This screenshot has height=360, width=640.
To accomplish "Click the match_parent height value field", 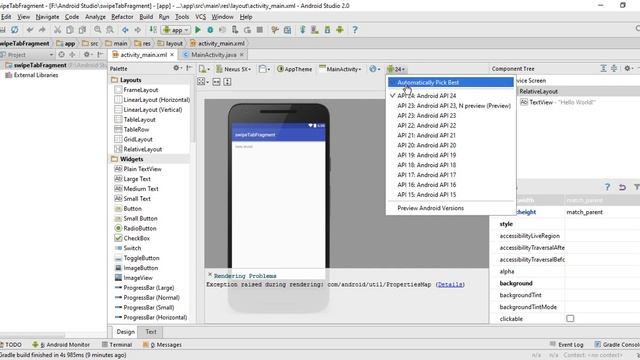I will click(602, 212).
